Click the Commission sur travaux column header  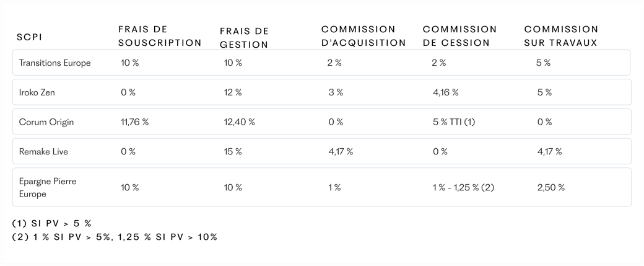pos(561,36)
